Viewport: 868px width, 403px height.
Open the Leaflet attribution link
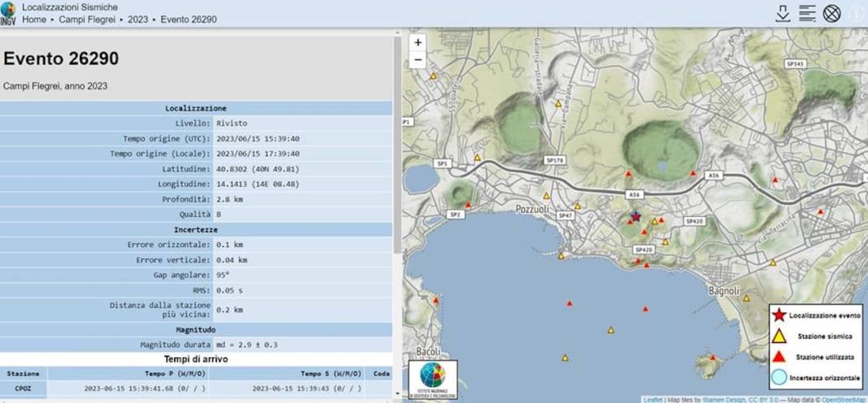653,400
